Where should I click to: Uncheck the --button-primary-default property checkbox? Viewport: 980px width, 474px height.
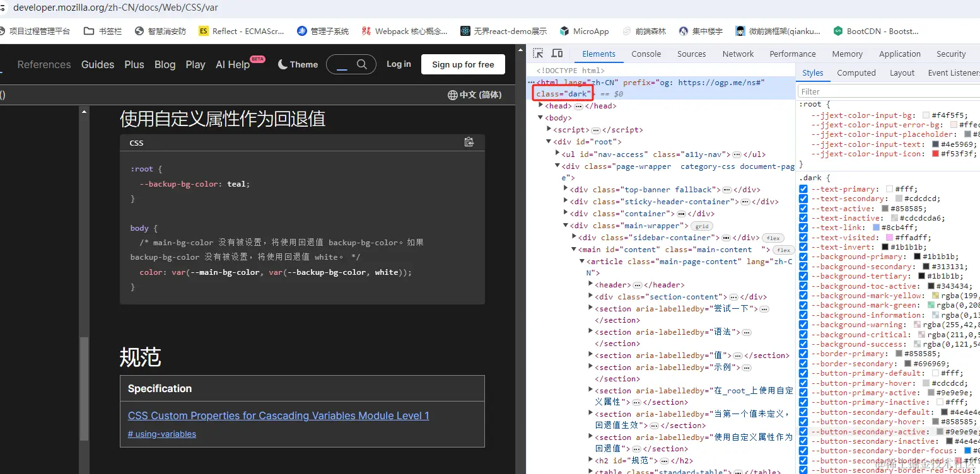tap(803, 373)
